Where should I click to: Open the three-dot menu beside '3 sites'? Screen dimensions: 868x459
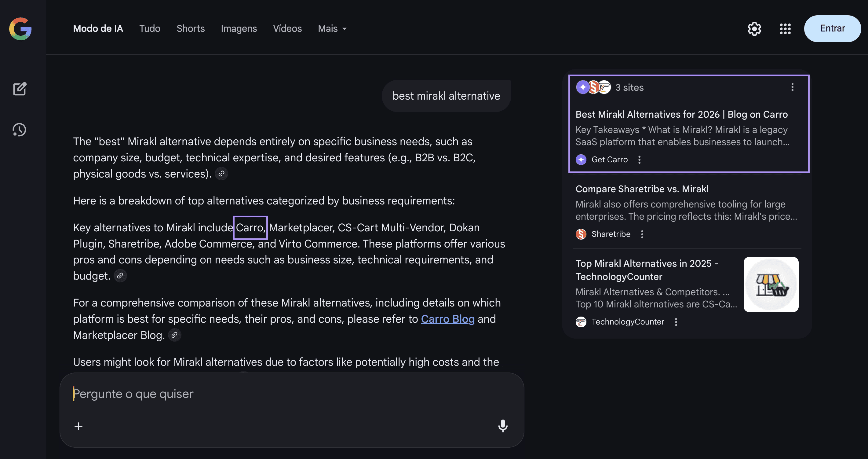(792, 87)
